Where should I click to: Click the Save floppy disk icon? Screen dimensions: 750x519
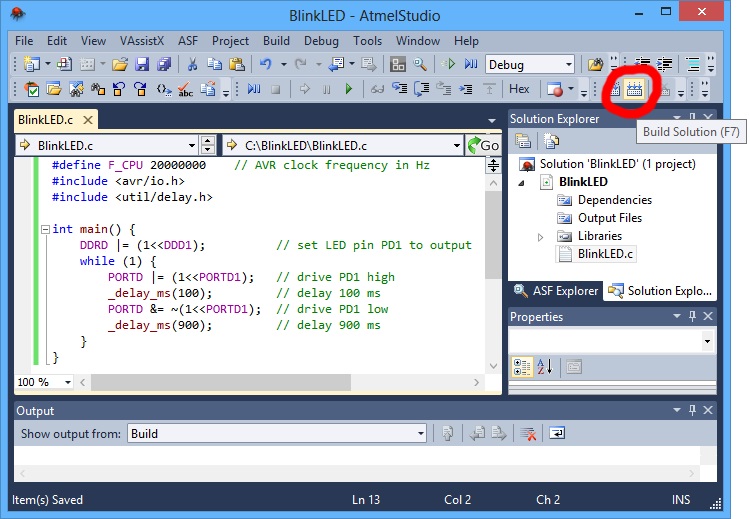[x=141, y=65]
